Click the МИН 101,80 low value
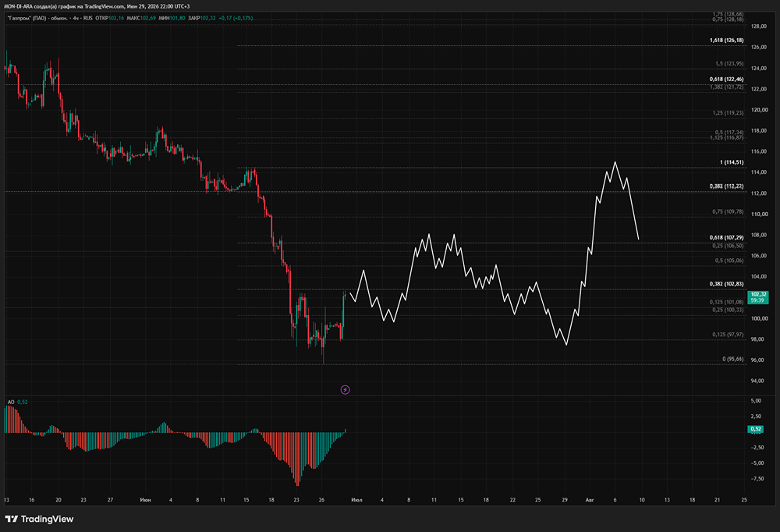The width and height of the screenshot is (780, 532). [x=172, y=18]
